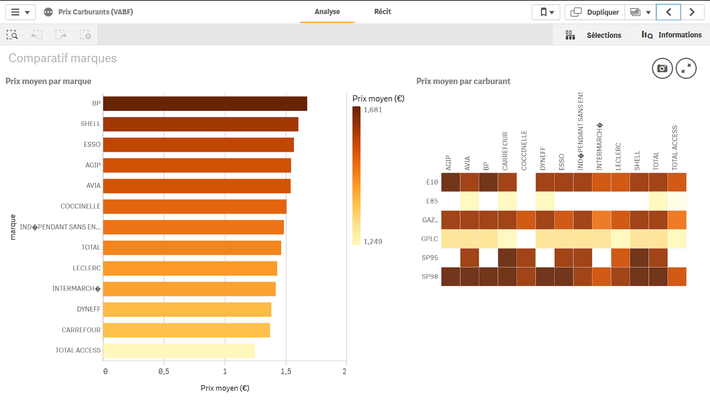Activate the smart search icon
This screenshot has height=400, width=710.
click(12, 35)
